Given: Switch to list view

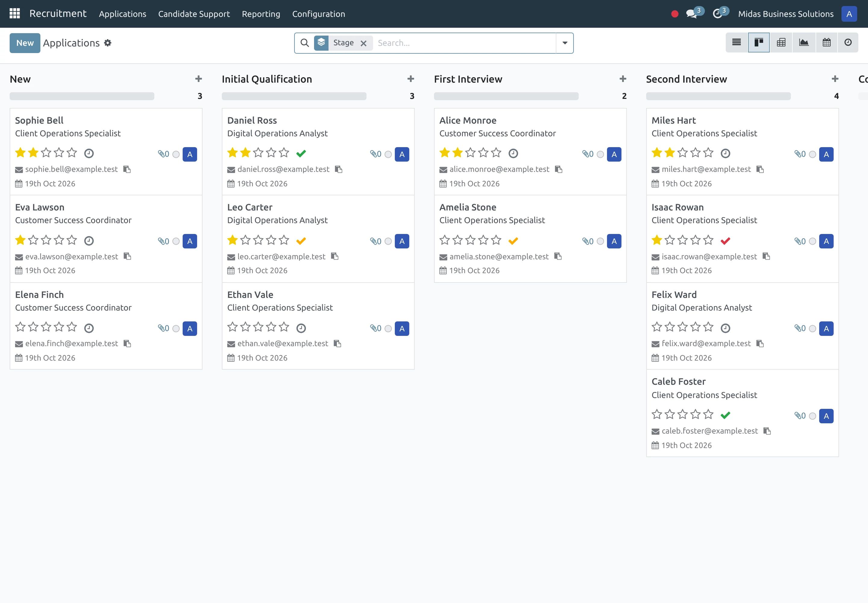Looking at the screenshot, I should (x=736, y=42).
